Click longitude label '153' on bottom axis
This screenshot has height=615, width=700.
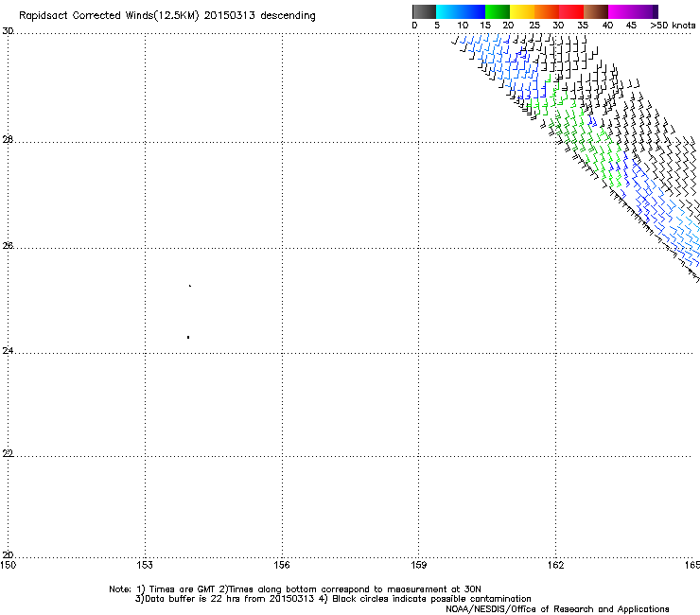pos(145,566)
